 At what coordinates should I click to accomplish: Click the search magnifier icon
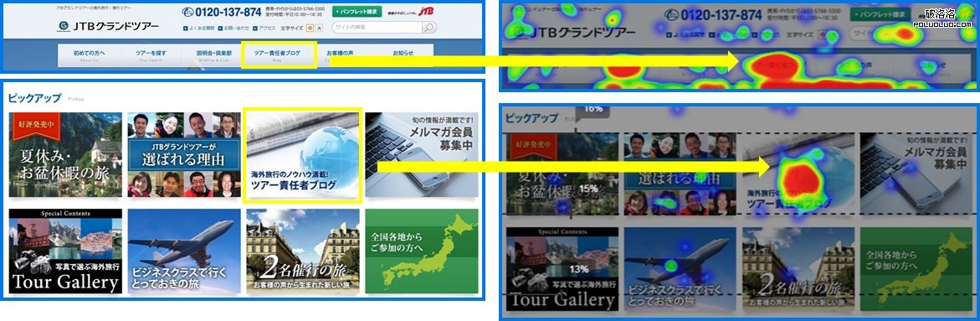coord(428,28)
